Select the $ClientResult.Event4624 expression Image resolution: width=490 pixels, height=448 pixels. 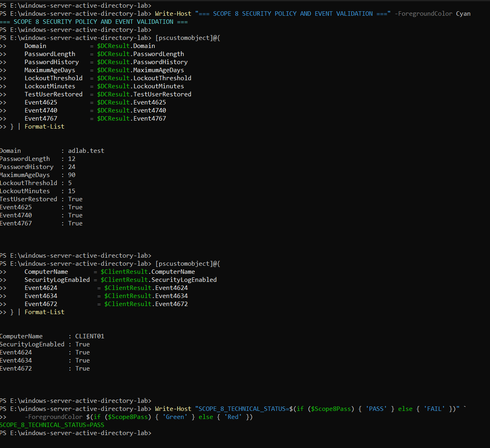point(146,288)
